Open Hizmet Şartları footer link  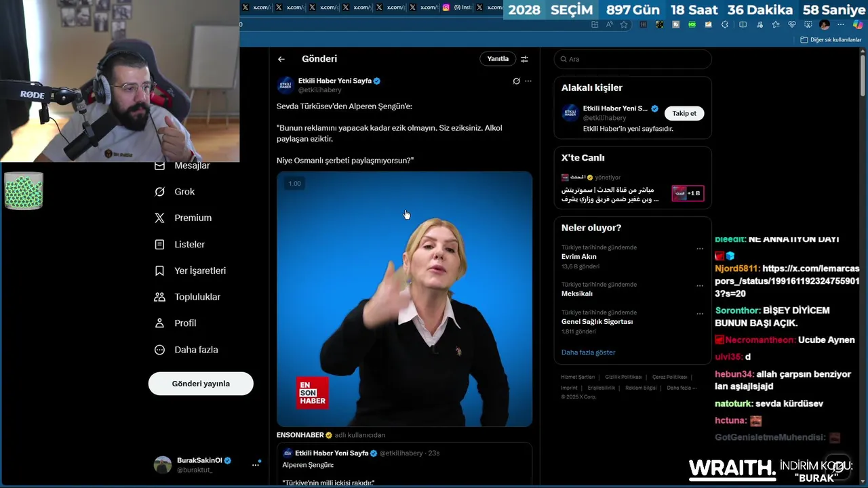[577, 377]
